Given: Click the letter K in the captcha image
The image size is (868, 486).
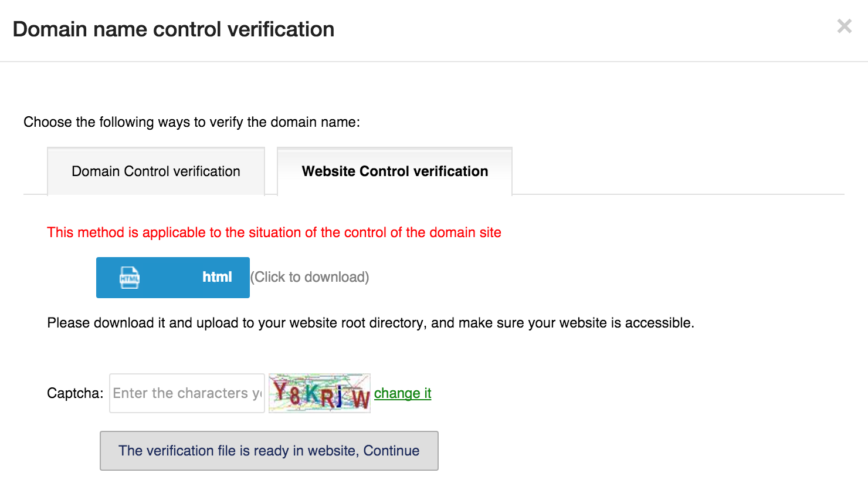Looking at the screenshot, I should pos(311,394).
